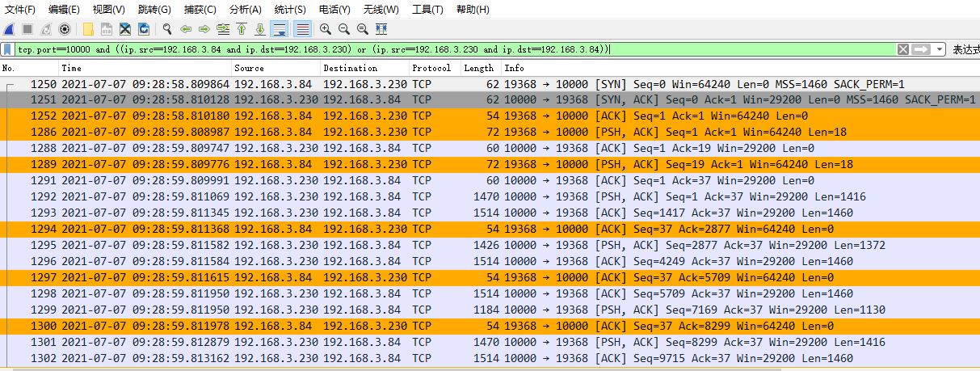Click the 表达式 expression button
This screenshot has height=371, width=980.
[965, 49]
